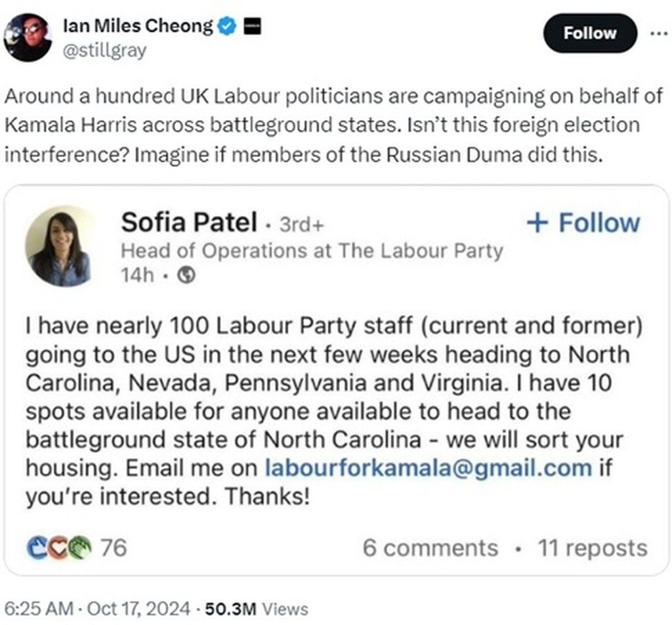This screenshot has height=625, width=672.
Task: Click the green clapping reaction icon
Action: click(x=79, y=548)
